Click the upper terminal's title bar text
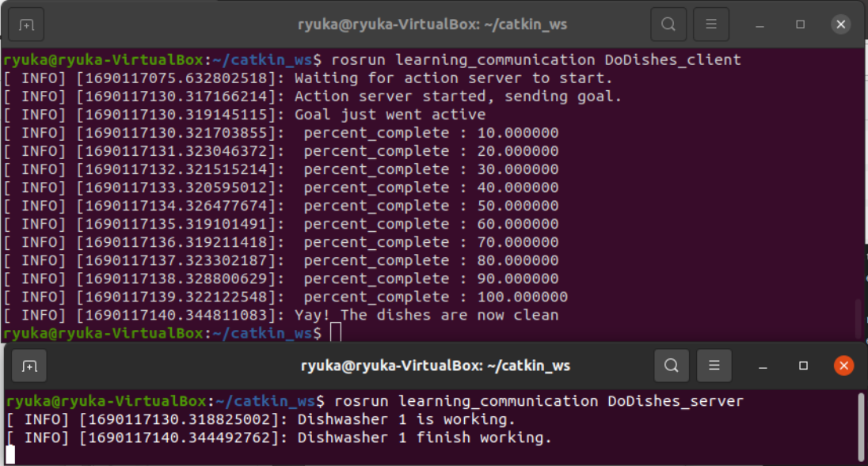Screen dimensions: 868x466 [x=432, y=25]
